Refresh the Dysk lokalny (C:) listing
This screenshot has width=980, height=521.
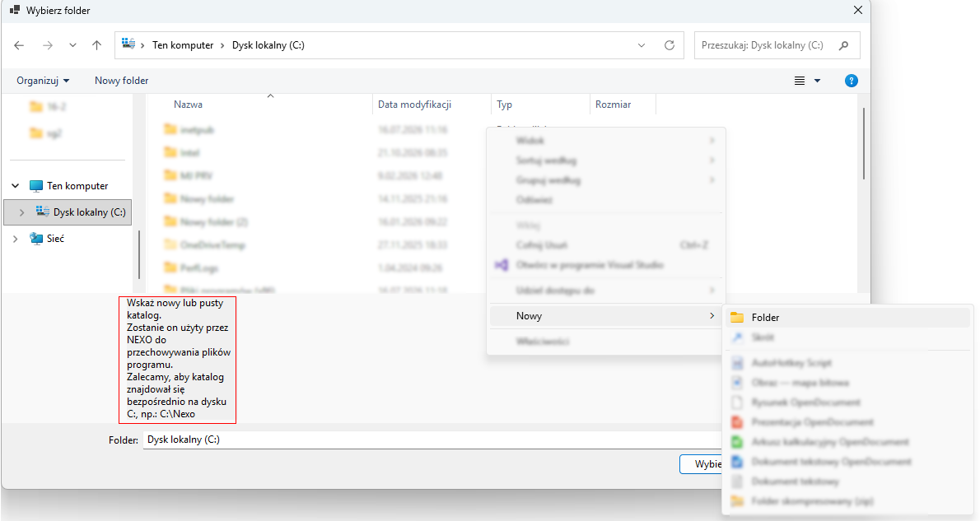(670, 45)
